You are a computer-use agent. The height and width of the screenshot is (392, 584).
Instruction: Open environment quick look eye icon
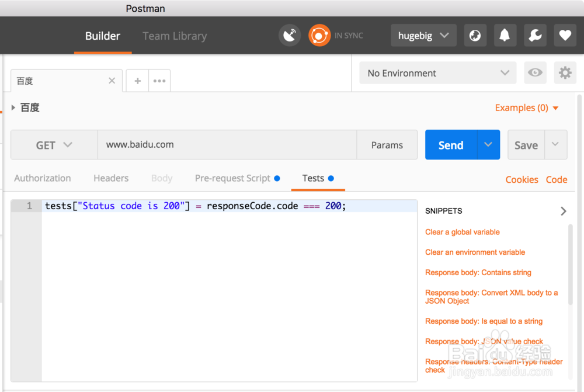pos(535,72)
